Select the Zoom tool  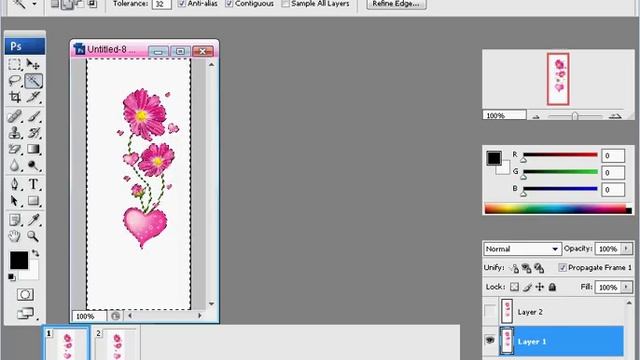tap(33, 236)
